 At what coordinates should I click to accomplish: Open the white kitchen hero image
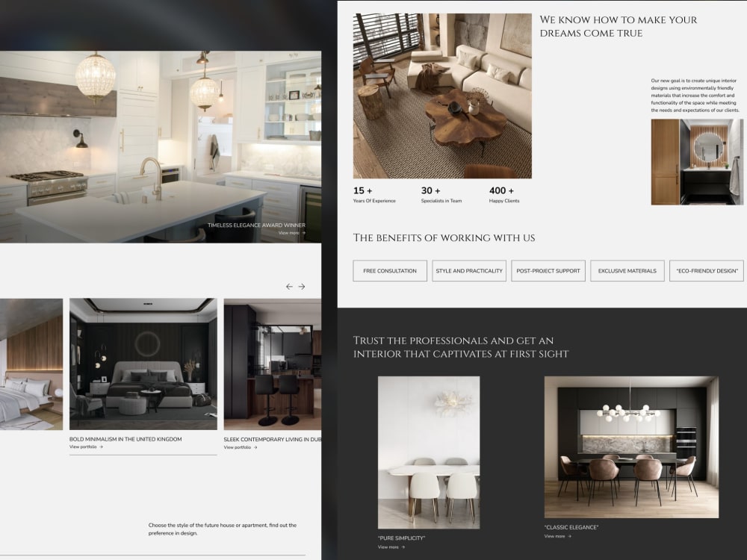tap(161, 146)
